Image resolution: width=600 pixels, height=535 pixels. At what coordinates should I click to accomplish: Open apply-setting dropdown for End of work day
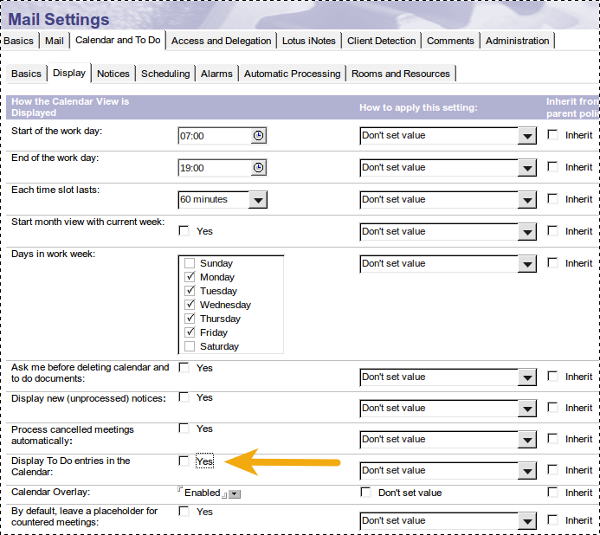coord(527,168)
